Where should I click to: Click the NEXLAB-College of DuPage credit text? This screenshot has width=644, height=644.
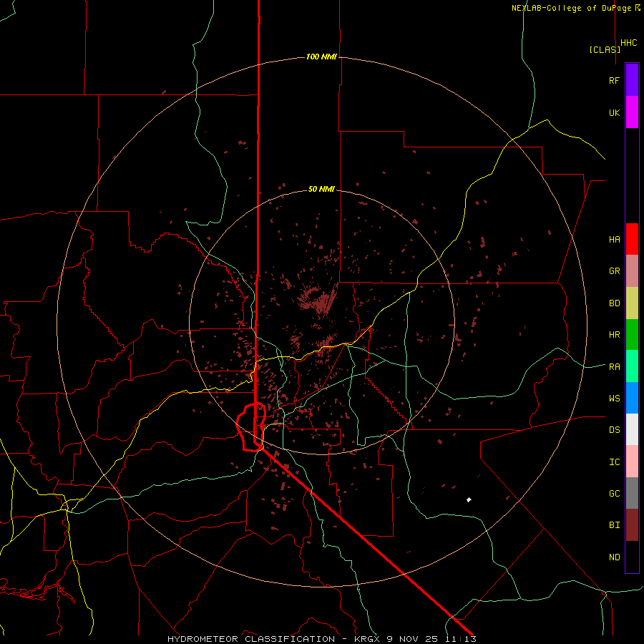click(572, 8)
